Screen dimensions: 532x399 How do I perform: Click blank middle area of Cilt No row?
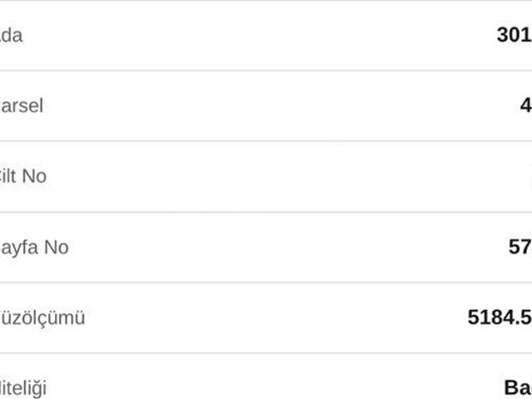[266, 177]
